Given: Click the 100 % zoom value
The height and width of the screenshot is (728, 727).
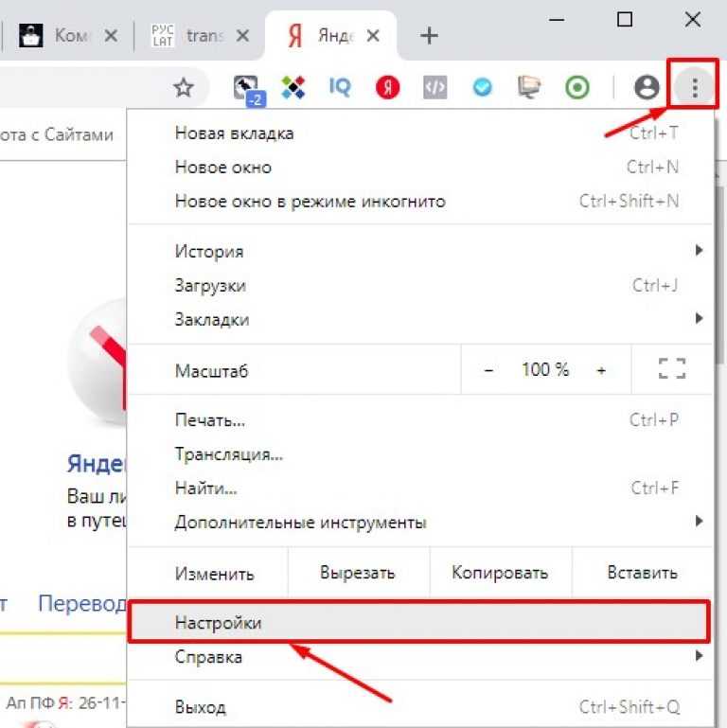Looking at the screenshot, I should coord(545,369).
